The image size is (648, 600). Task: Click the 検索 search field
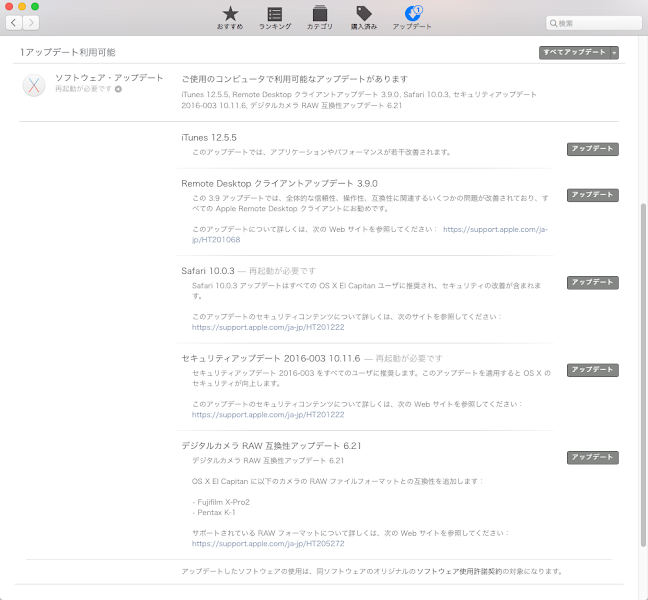[593, 23]
